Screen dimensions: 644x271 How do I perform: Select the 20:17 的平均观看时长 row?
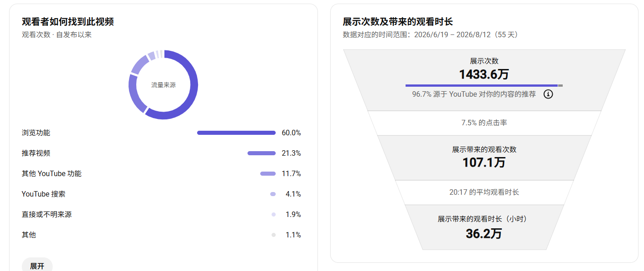click(x=484, y=192)
